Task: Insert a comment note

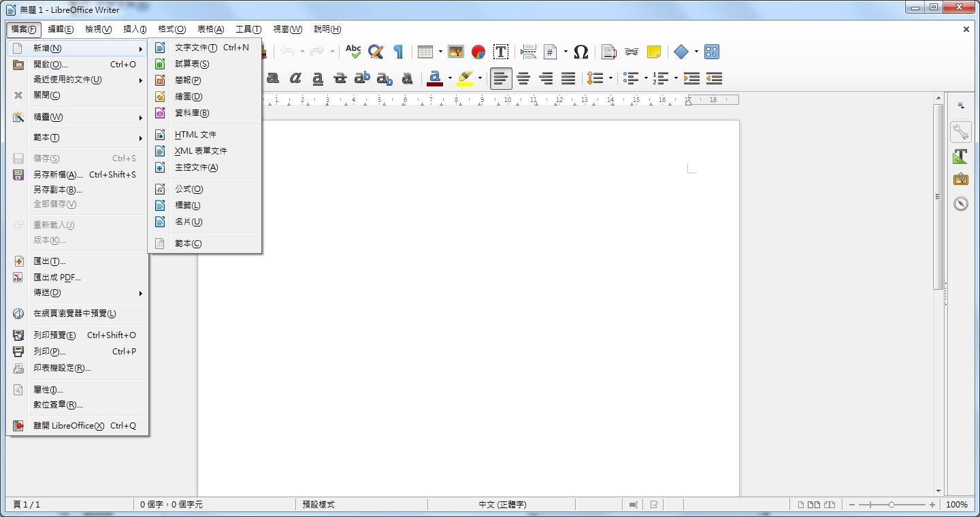Action: [x=654, y=52]
